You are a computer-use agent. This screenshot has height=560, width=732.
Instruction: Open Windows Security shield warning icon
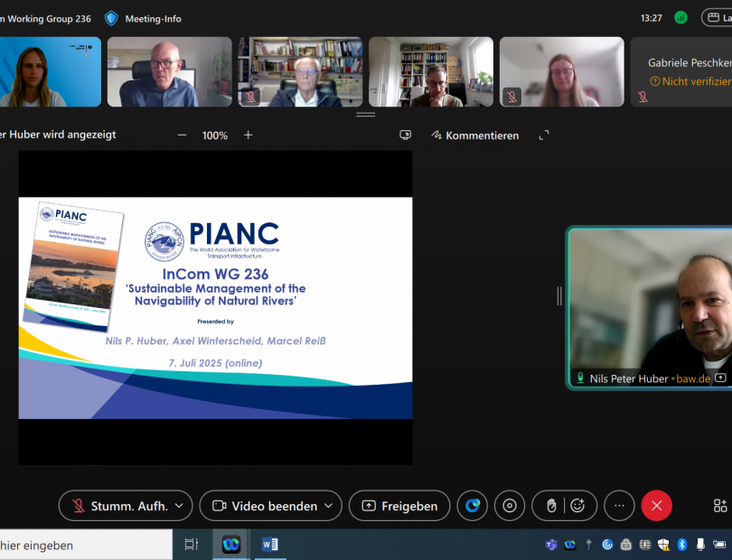[x=663, y=545]
